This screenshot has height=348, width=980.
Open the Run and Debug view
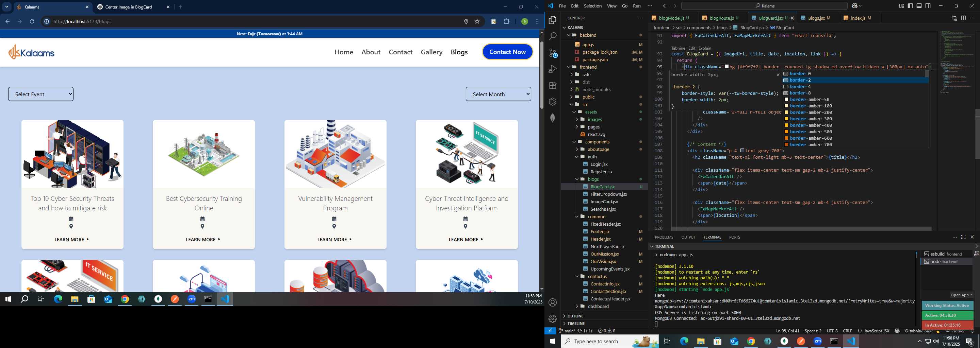click(552, 69)
